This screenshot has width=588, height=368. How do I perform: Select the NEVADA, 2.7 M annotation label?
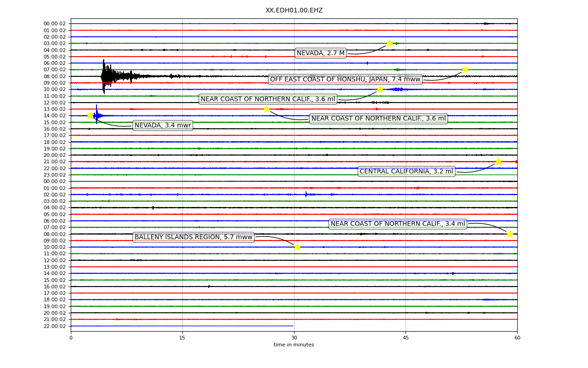coord(321,53)
